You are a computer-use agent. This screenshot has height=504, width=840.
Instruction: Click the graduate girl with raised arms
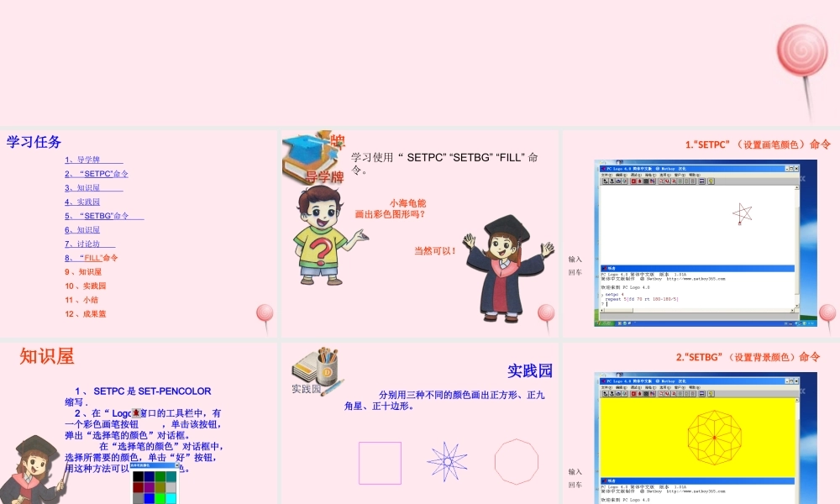coord(508,268)
